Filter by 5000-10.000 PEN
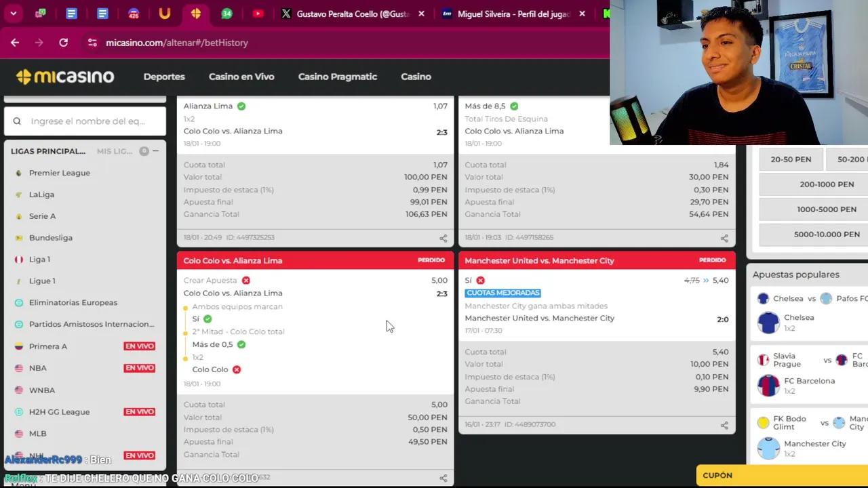This screenshot has height=488, width=868. click(x=827, y=235)
